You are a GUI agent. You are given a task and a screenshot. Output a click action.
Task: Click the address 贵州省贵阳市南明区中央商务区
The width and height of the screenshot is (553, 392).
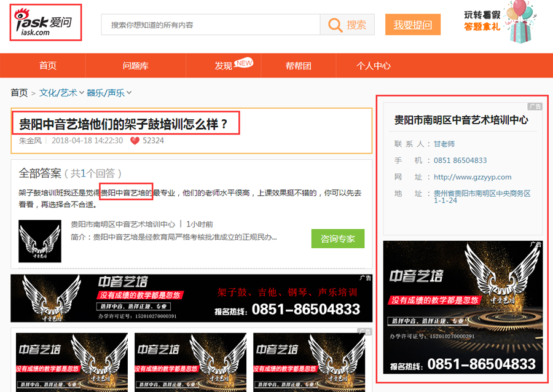pyautogui.click(x=482, y=194)
